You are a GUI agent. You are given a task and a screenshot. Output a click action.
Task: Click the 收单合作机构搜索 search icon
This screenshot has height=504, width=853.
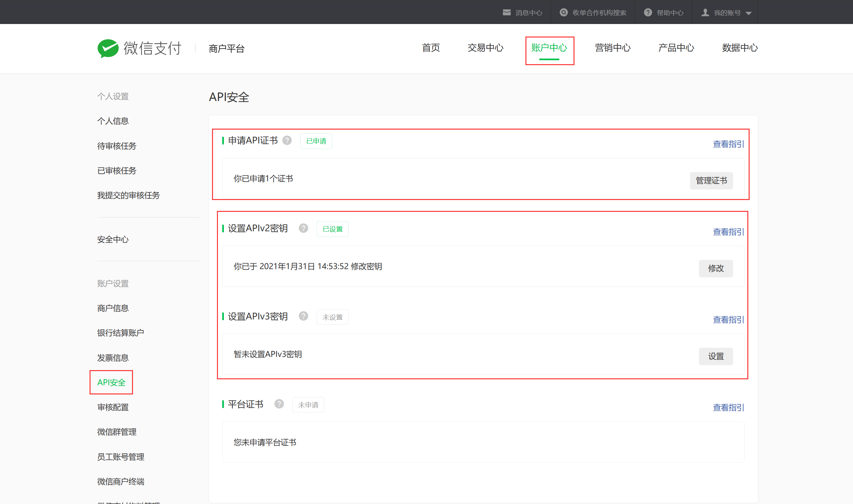(564, 13)
